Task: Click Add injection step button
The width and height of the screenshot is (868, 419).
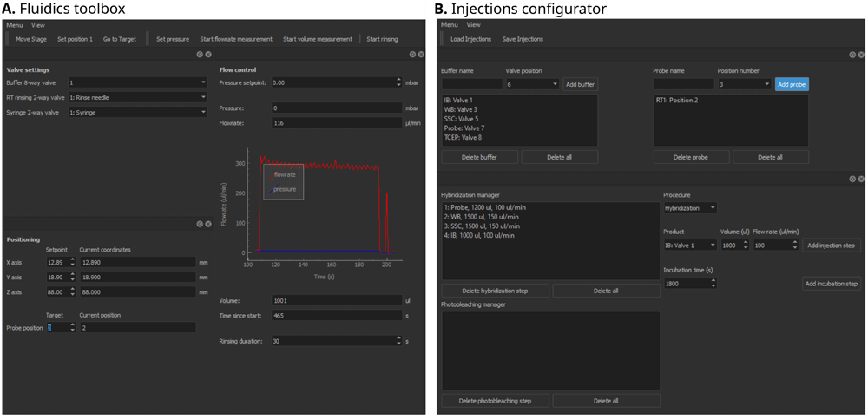Action: click(x=831, y=246)
